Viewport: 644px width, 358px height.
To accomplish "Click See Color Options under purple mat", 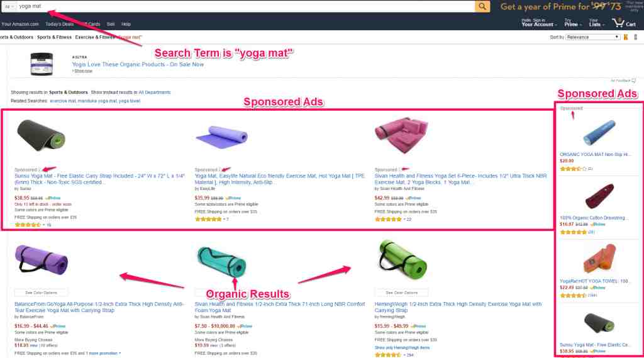I will 41,293.
